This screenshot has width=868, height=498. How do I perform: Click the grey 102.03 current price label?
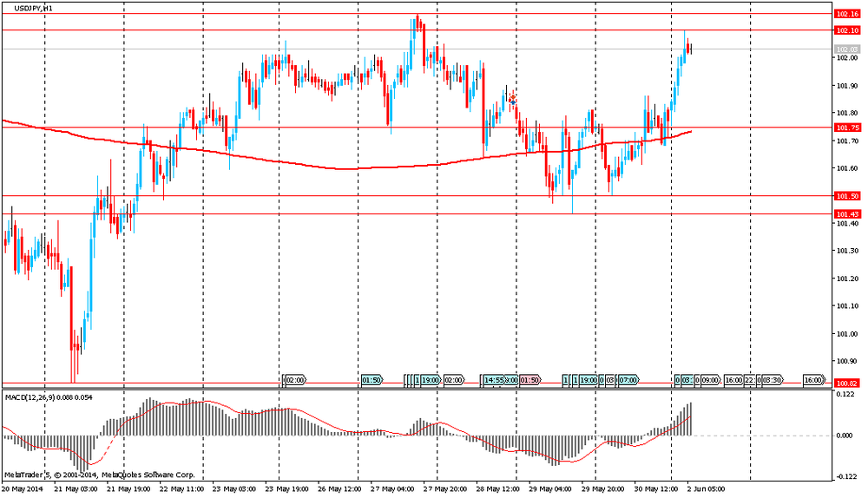pyautogui.click(x=847, y=49)
